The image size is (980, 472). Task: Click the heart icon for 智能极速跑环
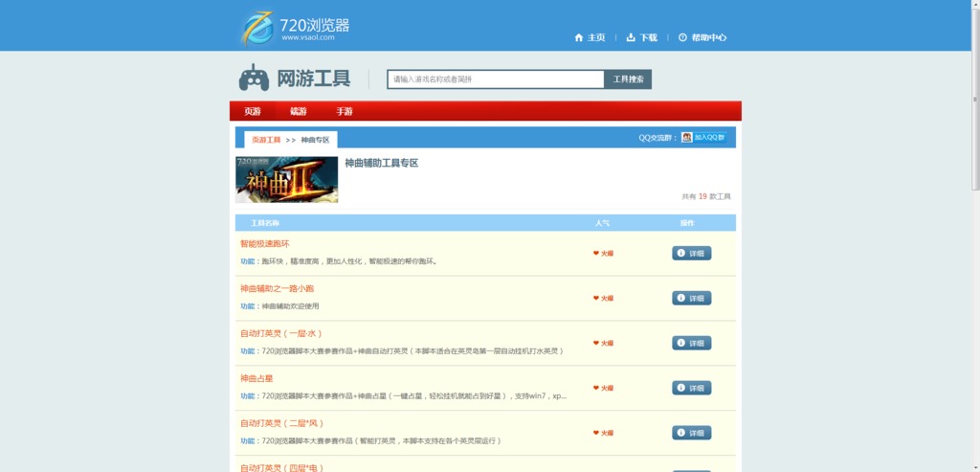[x=596, y=254]
